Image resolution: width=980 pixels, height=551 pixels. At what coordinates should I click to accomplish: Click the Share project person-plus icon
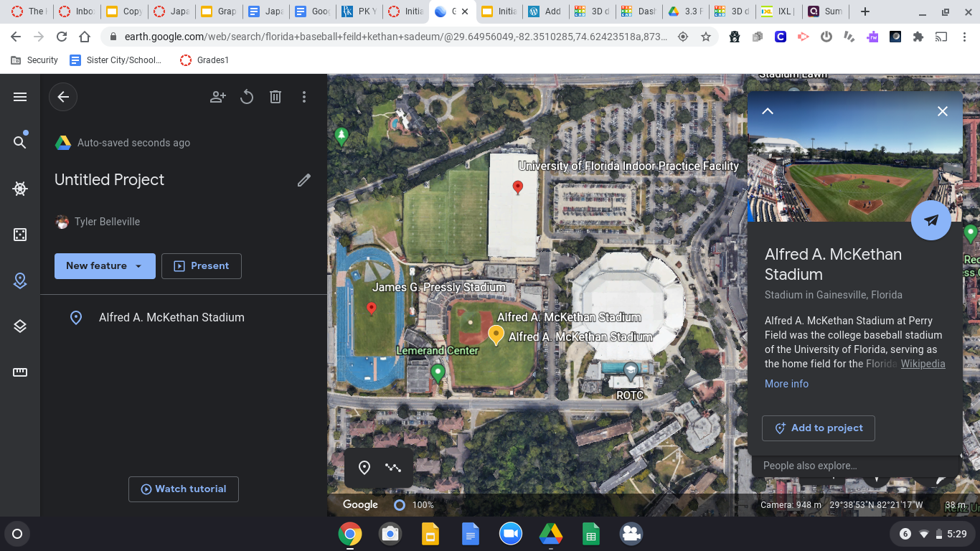(218, 97)
